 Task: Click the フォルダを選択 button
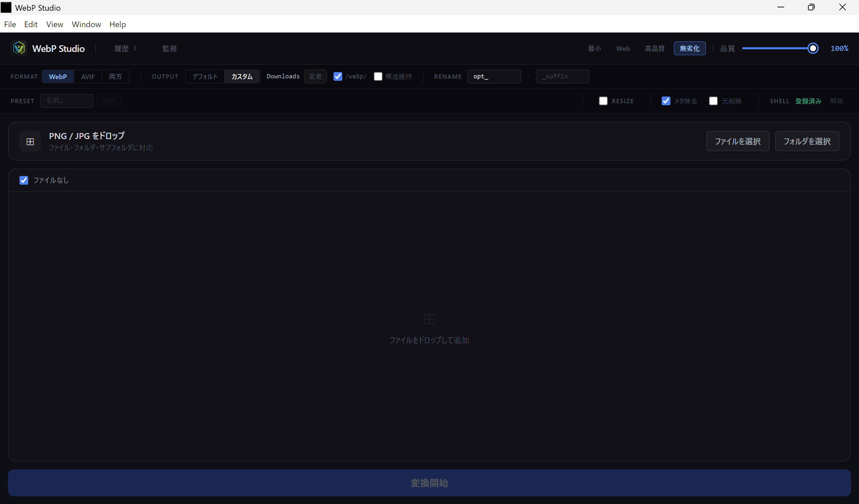pyautogui.click(x=807, y=141)
